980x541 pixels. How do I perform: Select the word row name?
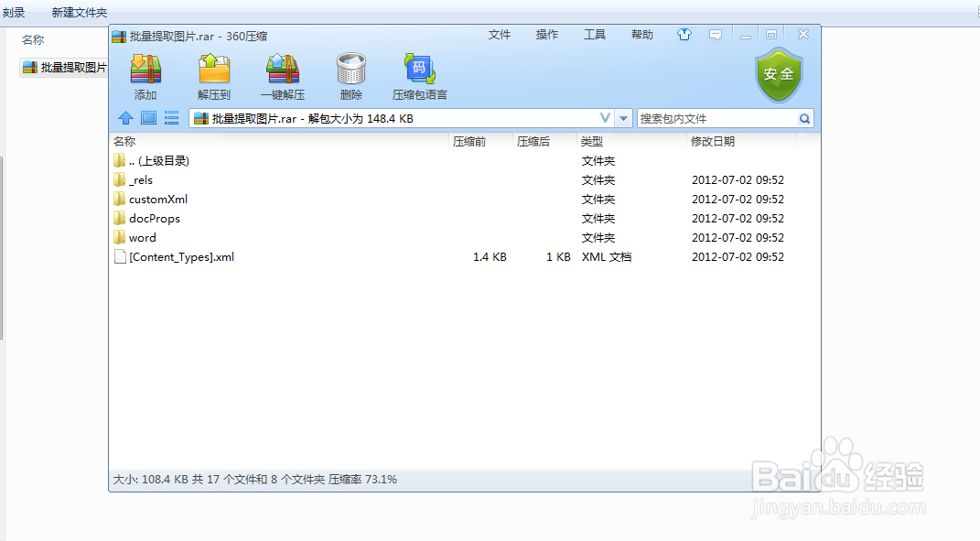(143, 238)
